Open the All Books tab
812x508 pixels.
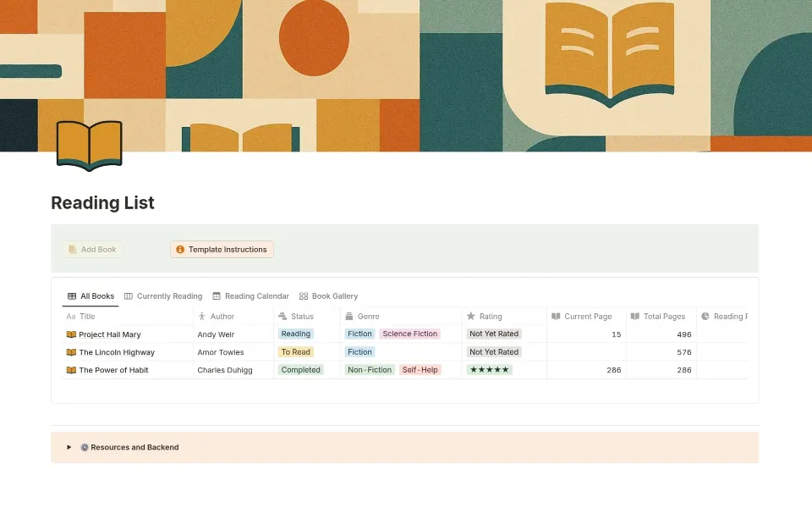(x=91, y=296)
